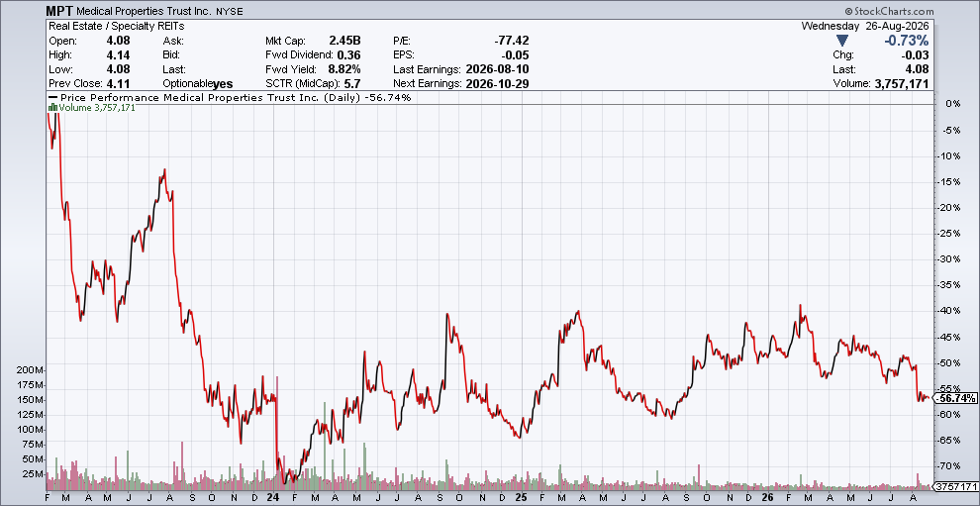This screenshot has height=506, width=980.
Task: Click the Next Earnings date 2026-10-29
Action: (x=498, y=84)
